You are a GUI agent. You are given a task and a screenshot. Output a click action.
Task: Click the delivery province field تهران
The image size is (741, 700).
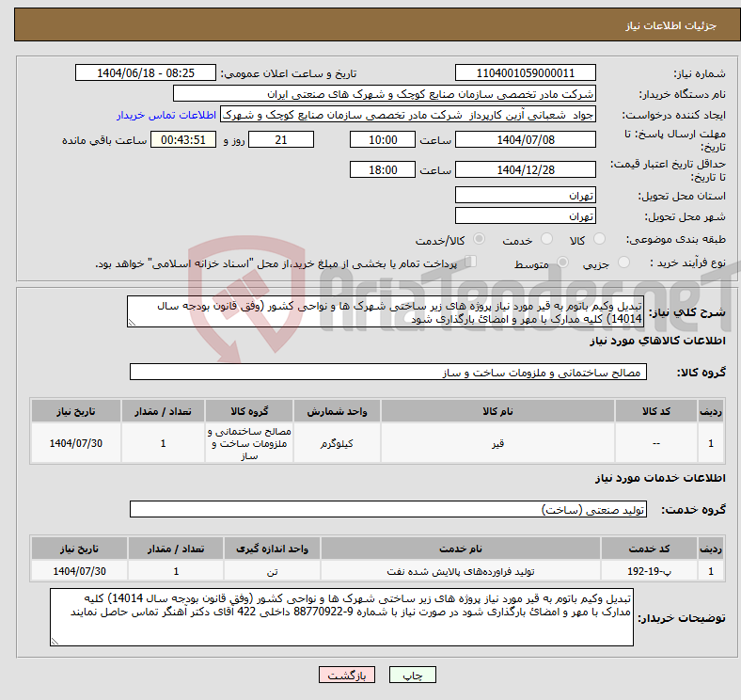tap(525, 196)
